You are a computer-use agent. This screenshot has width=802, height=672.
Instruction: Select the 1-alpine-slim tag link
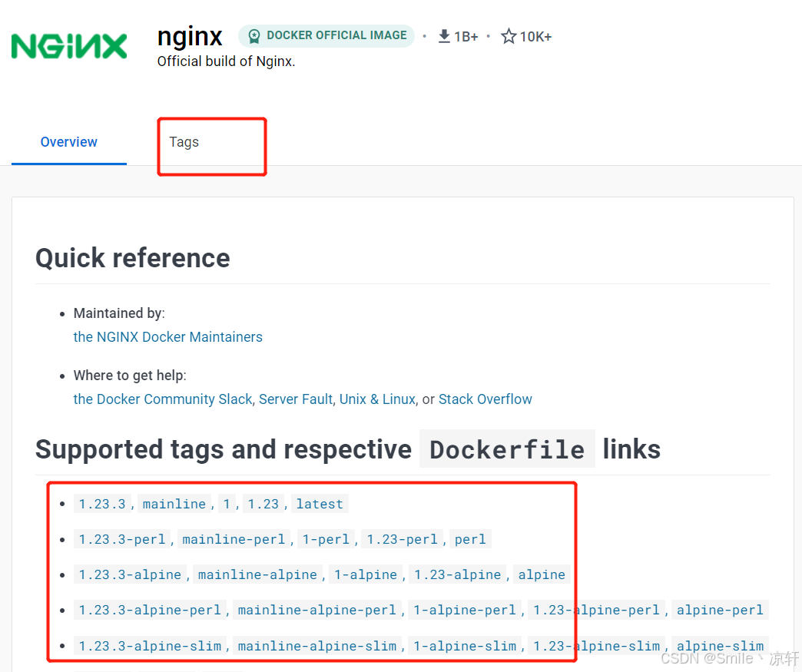pyautogui.click(x=465, y=646)
